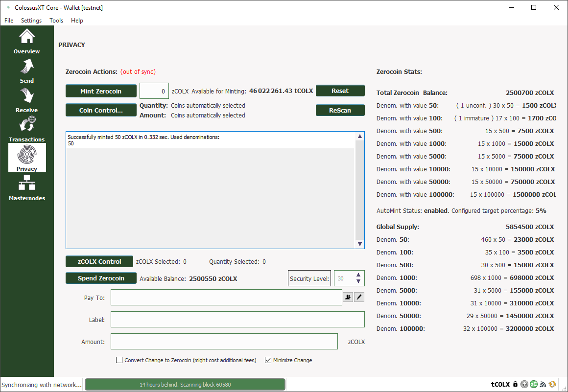Click the available minting amount 46 022 261.43 tCOLX
568x392 pixels.
(x=281, y=91)
